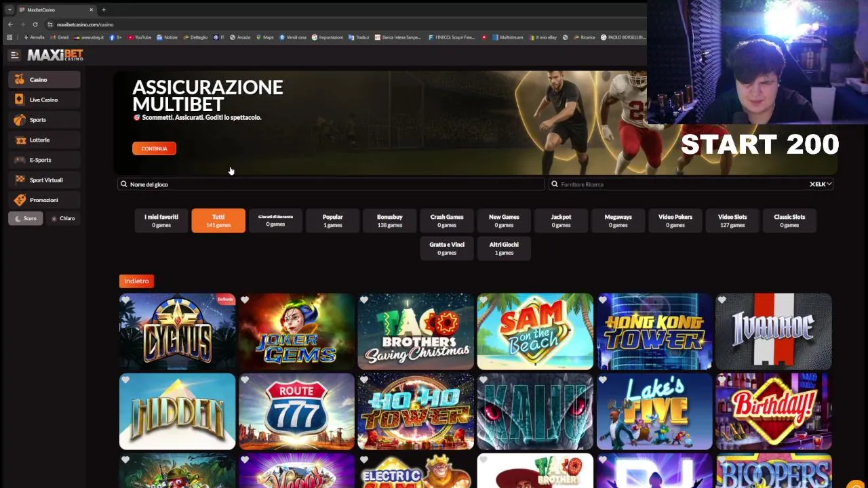Image resolution: width=868 pixels, height=488 pixels.
Task: Open the hamburger menu next to Maxibet logo
Action: (14, 55)
